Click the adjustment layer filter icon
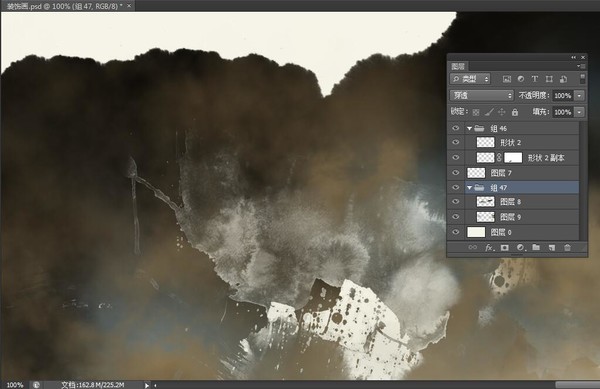 pyautogui.click(x=520, y=79)
